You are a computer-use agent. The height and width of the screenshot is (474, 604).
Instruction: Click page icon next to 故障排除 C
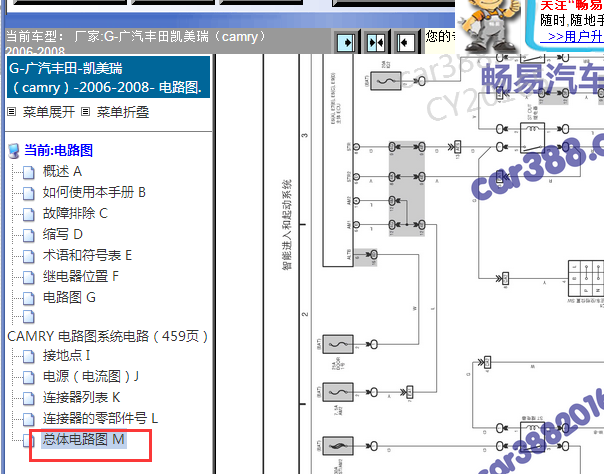[x=29, y=214]
